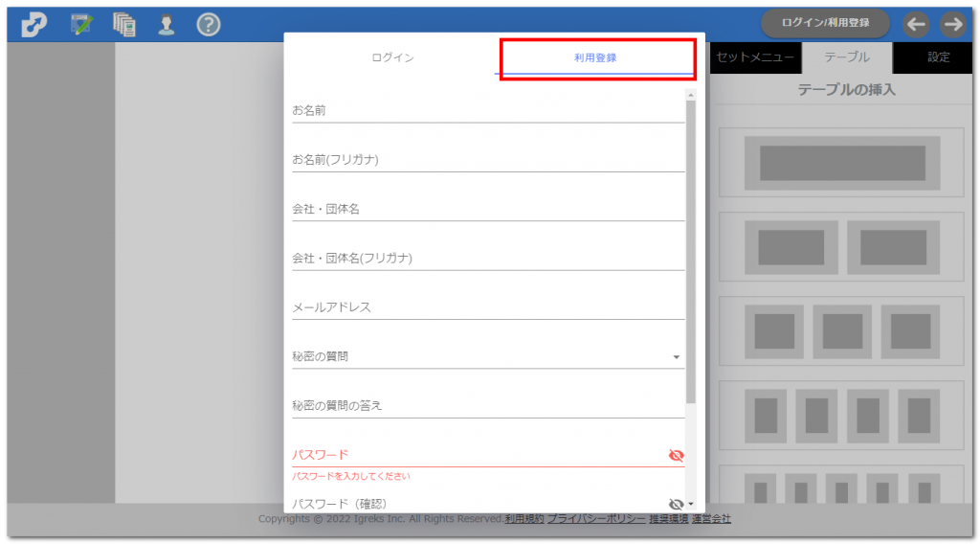Click the app logo icon in header
Viewport: 980px width, 544px height.
coord(33,24)
